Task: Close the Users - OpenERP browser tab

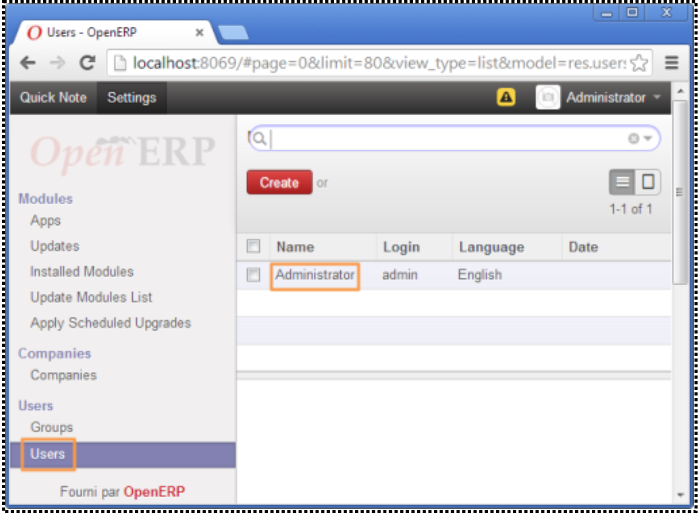Action: point(199,32)
